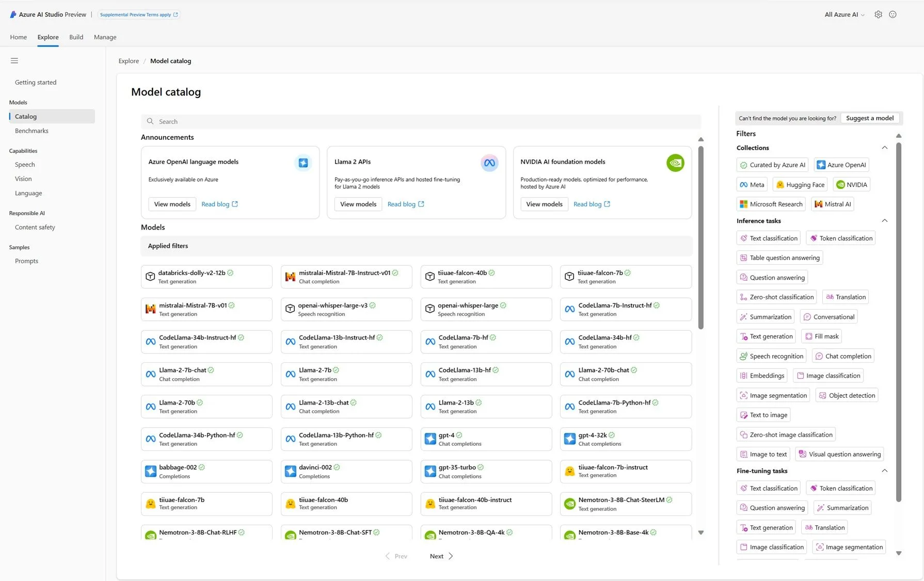
Task: Switch to the Build tab
Action: tap(76, 37)
